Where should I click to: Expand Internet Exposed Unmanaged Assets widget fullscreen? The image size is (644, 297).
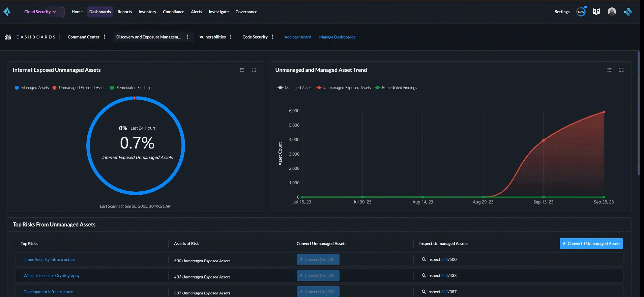[254, 70]
